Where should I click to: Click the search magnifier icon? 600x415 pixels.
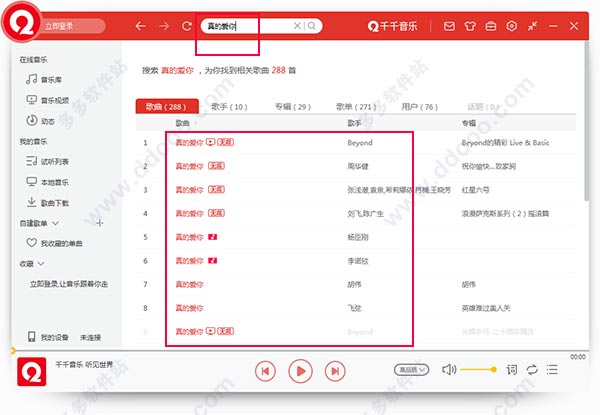click(x=313, y=25)
